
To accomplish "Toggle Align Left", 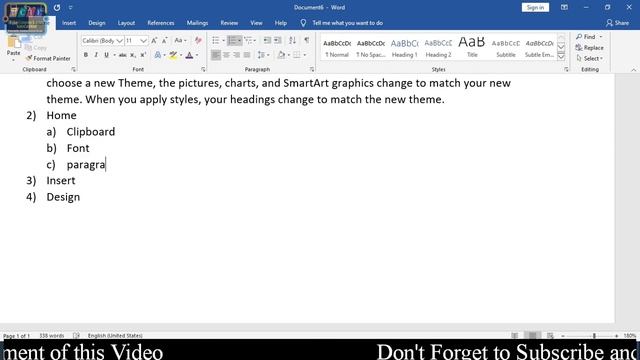I will tap(216, 55).
